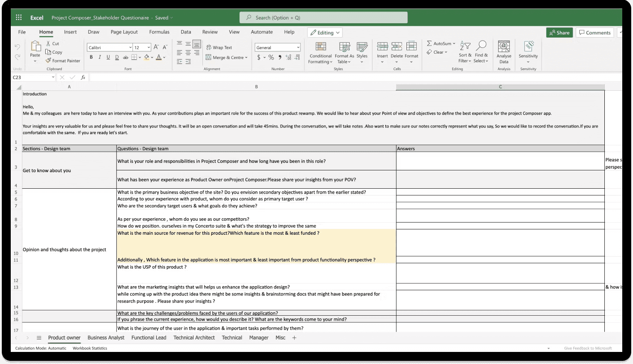The width and height of the screenshot is (633, 364).
Task: Activate the Format Painter brush
Action: (x=48, y=60)
